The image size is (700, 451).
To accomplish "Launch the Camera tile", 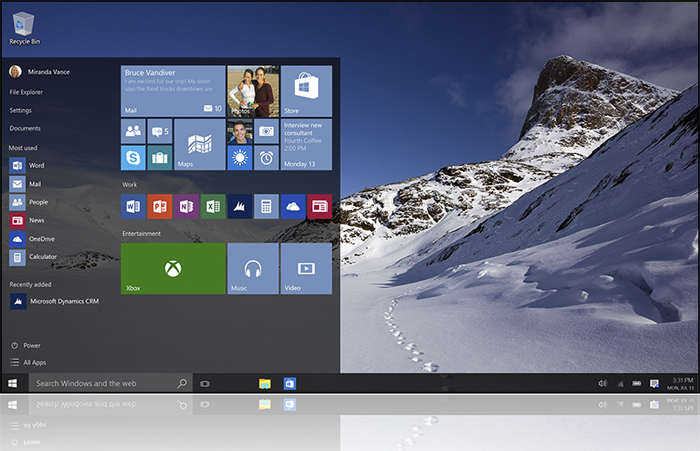I will point(266,131).
